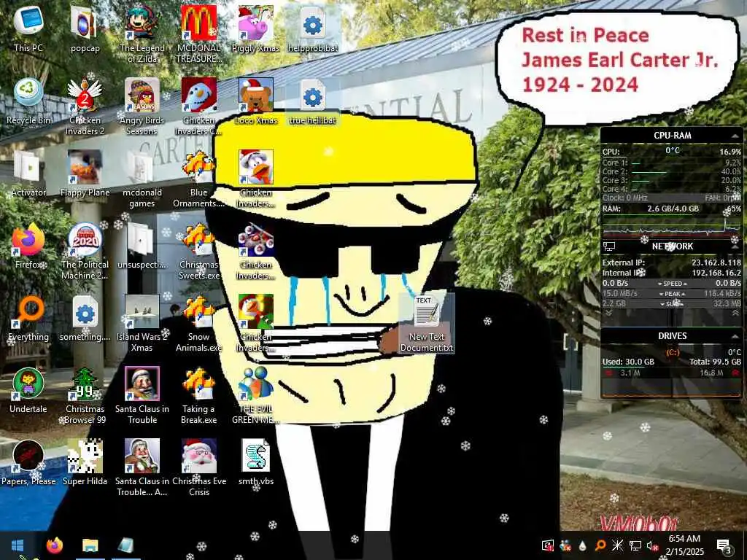Select the Christmas Eve Crisis icon
Viewport: 747px width, 560px height.
point(199,469)
